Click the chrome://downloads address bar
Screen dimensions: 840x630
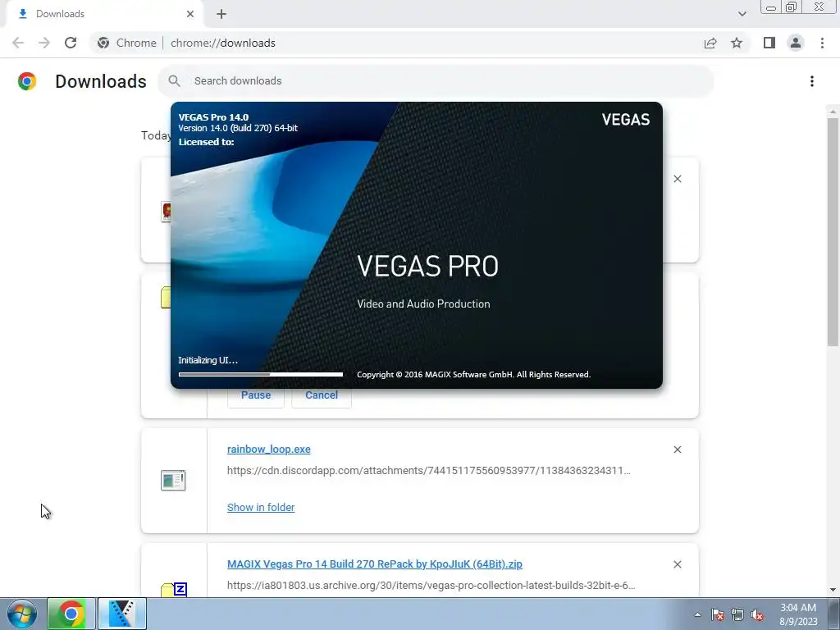pyautogui.click(x=223, y=43)
